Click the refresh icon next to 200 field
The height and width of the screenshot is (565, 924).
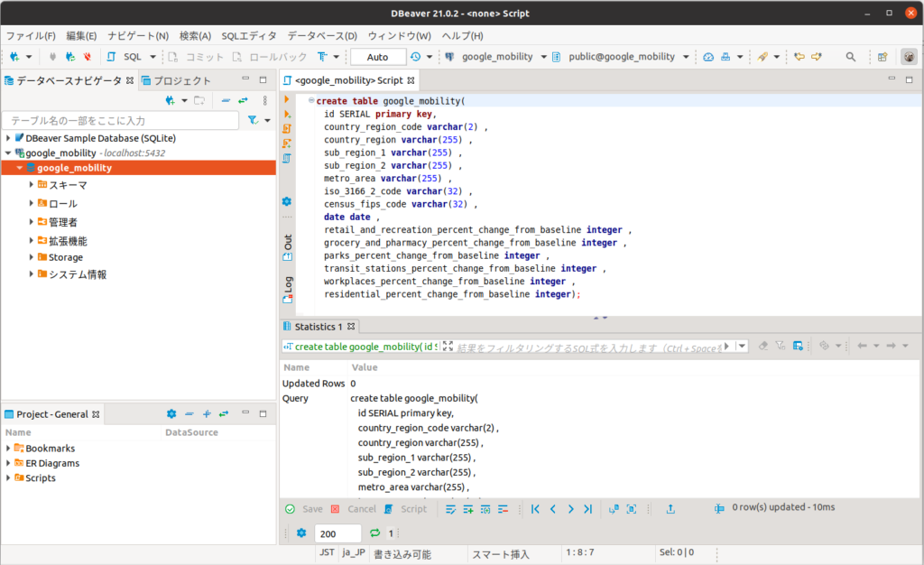coord(374,533)
